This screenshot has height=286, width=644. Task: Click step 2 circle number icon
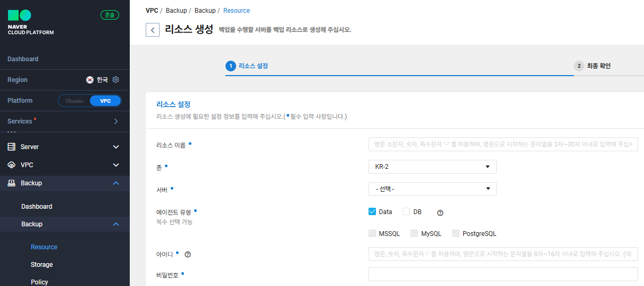(x=579, y=66)
